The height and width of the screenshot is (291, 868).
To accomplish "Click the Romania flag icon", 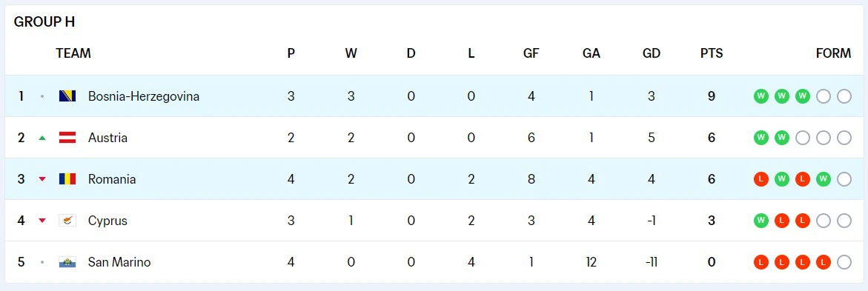I will (x=67, y=179).
